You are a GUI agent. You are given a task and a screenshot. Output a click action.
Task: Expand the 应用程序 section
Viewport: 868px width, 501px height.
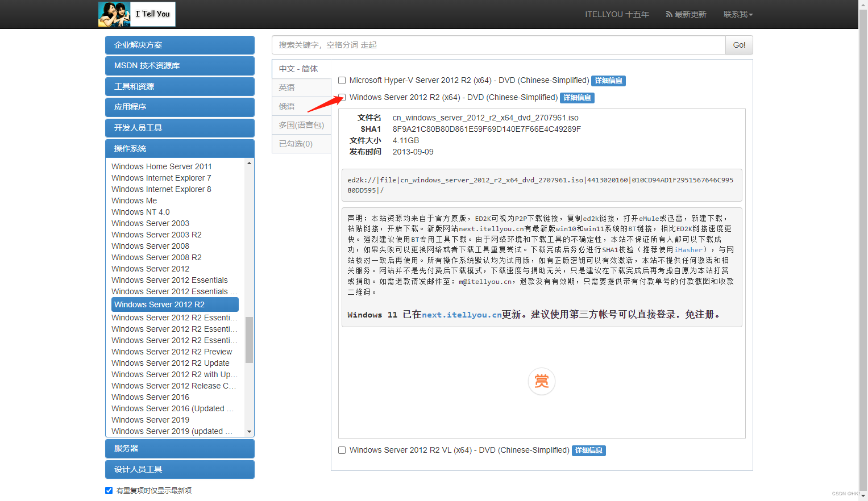[180, 107]
